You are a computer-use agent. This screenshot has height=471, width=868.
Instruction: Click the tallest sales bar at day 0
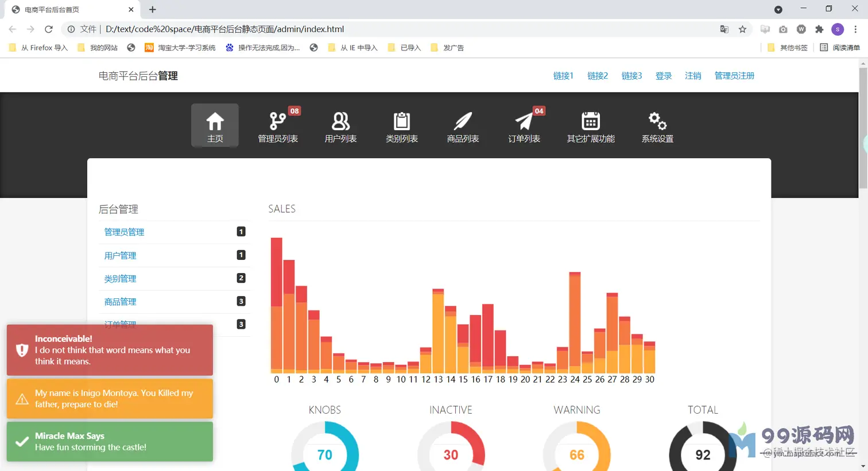tap(277, 306)
